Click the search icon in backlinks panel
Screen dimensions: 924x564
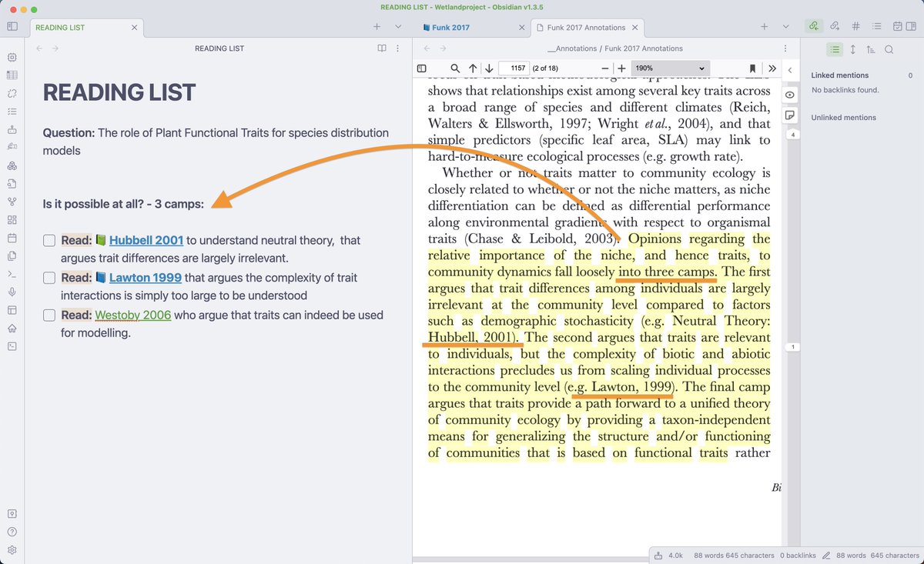click(889, 49)
